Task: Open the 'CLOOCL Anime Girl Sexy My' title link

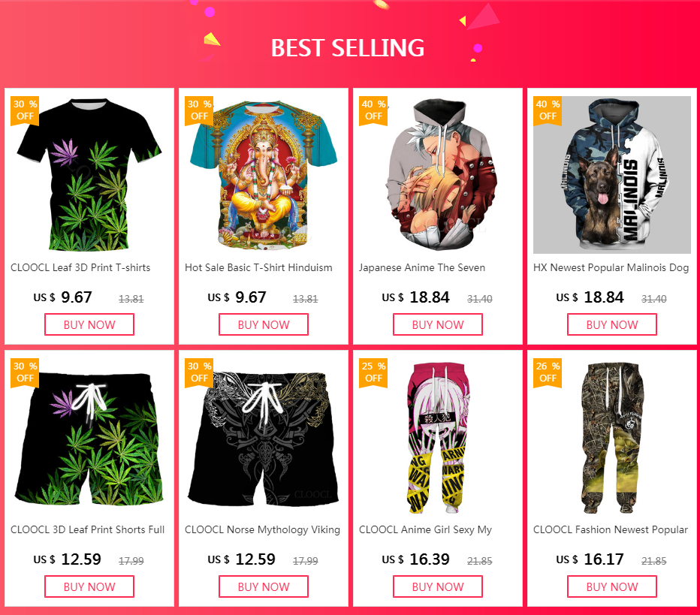Action: click(425, 529)
